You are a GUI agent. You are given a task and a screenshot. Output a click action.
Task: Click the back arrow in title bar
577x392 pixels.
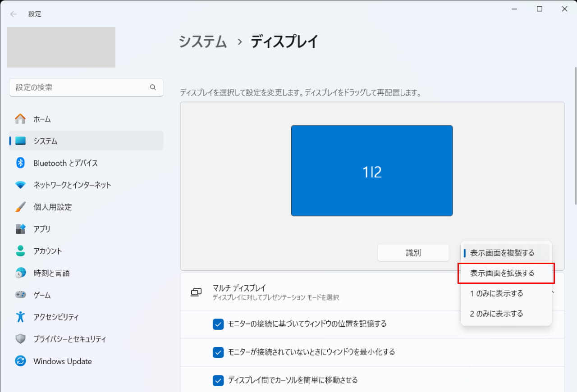[14, 14]
